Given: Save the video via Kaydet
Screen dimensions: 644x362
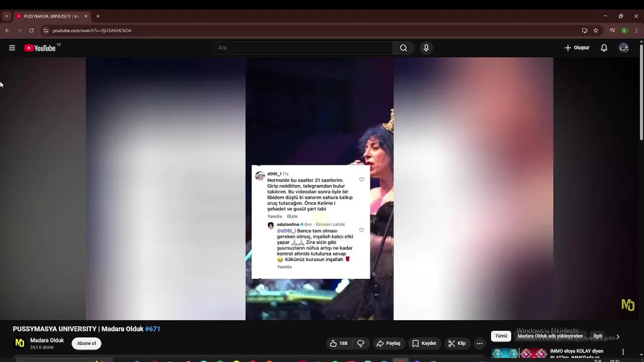Looking at the screenshot, I should (x=424, y=343).
